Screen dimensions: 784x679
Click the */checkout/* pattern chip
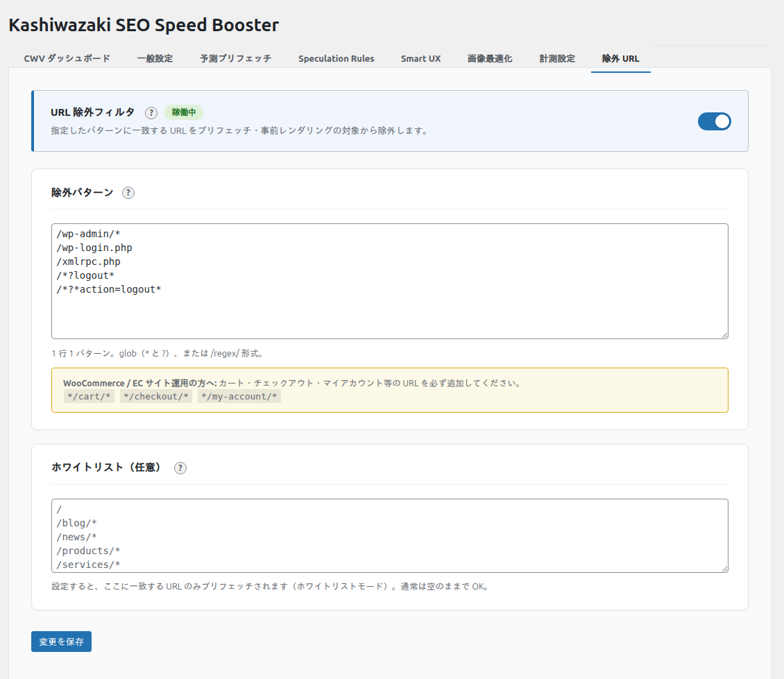[x=155, y=397]
